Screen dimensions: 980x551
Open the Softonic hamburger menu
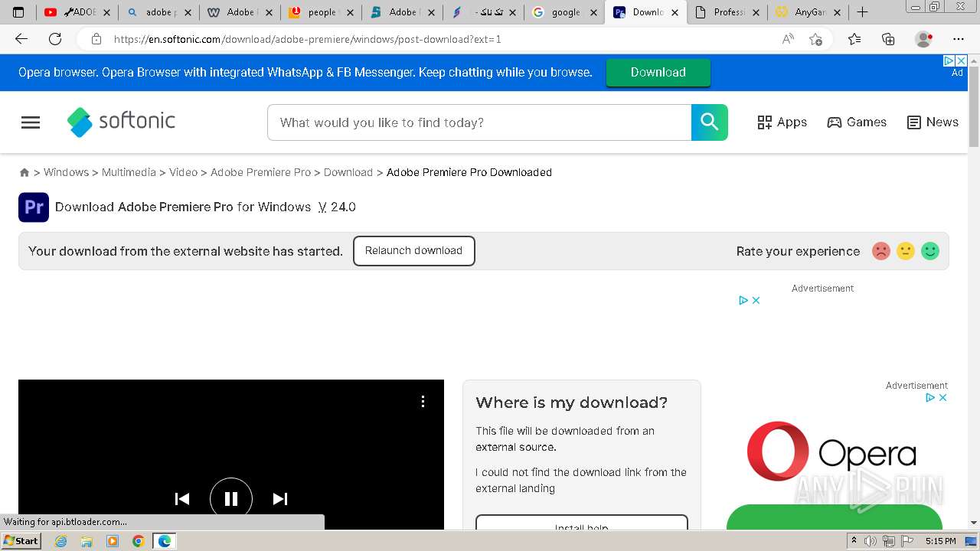coord(31,122)
